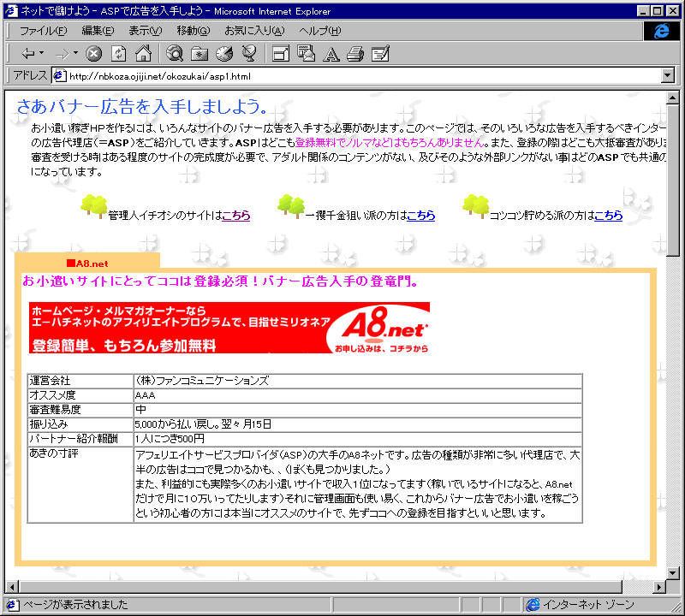This screenshot has height=616, width=685.
Task: Click the pink heading お小遣いサイトにとってココは登録必須
Action: click(221, 281)
